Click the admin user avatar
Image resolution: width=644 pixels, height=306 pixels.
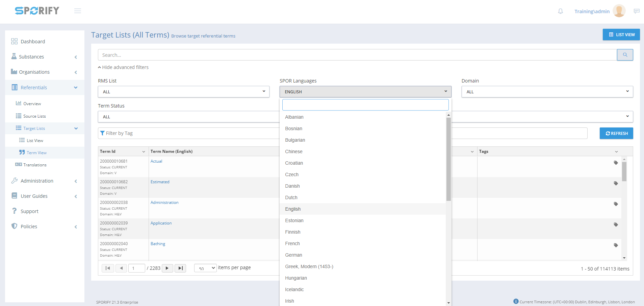[619, 11]
